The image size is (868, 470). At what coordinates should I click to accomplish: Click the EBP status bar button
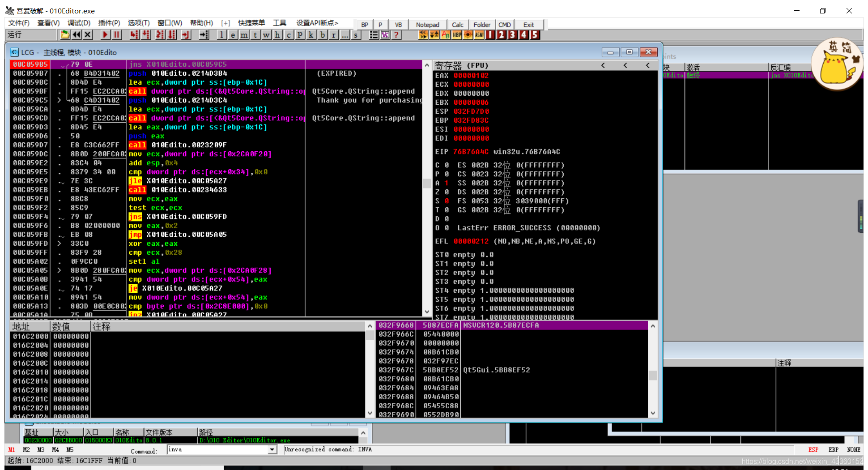pos(833,450)
